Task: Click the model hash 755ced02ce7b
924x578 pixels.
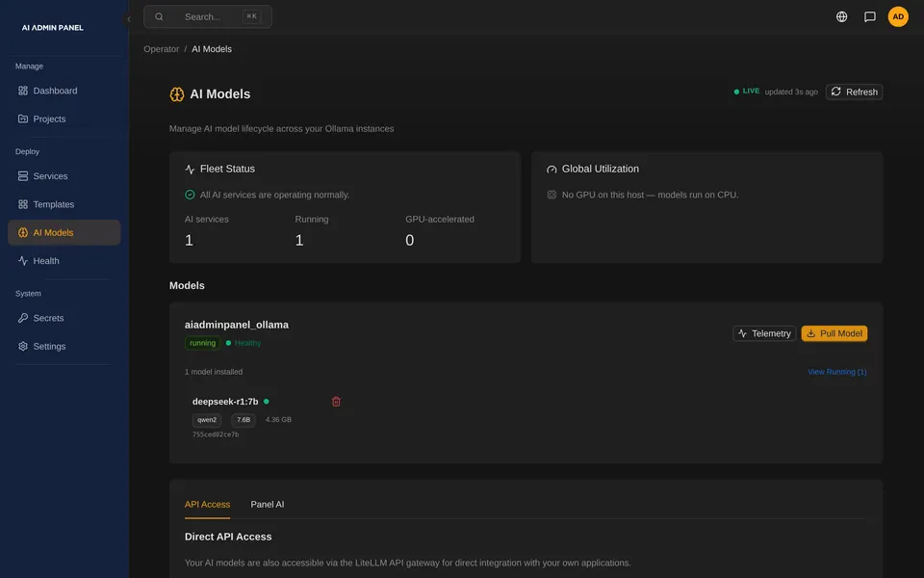Action: (x=216, y=434)
